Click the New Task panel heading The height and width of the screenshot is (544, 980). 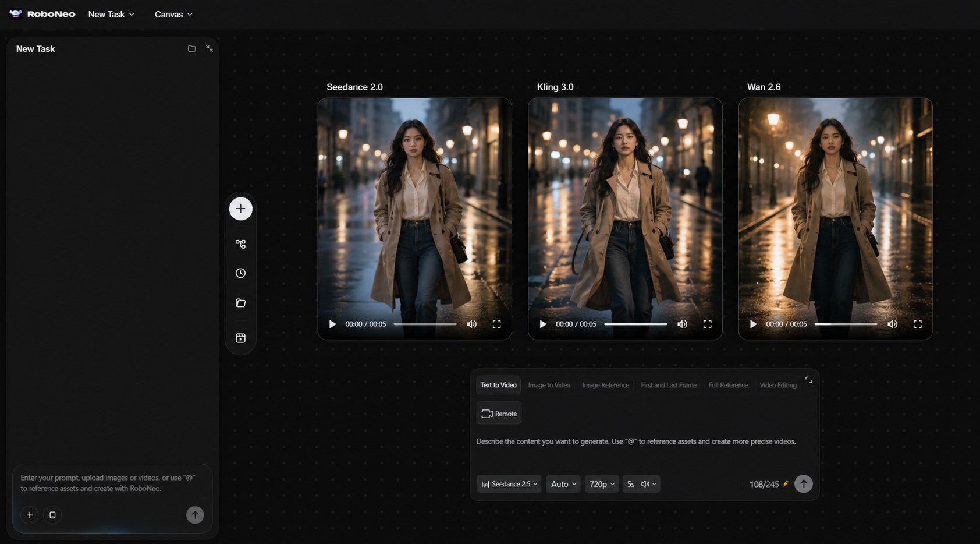pos(35,49)
